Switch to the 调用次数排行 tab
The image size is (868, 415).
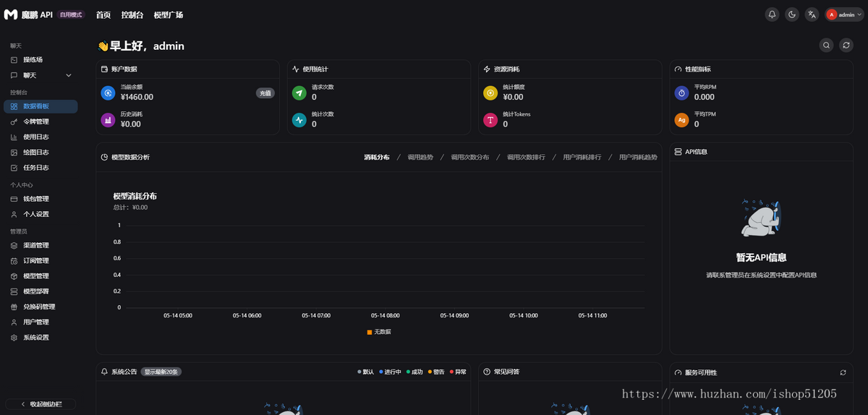pos(526,157)
